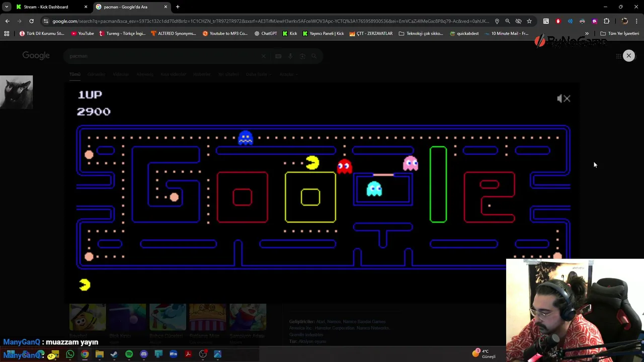The image size is (644, 362).
Task: Open the tab search dropdown
Action: (7, 7)
